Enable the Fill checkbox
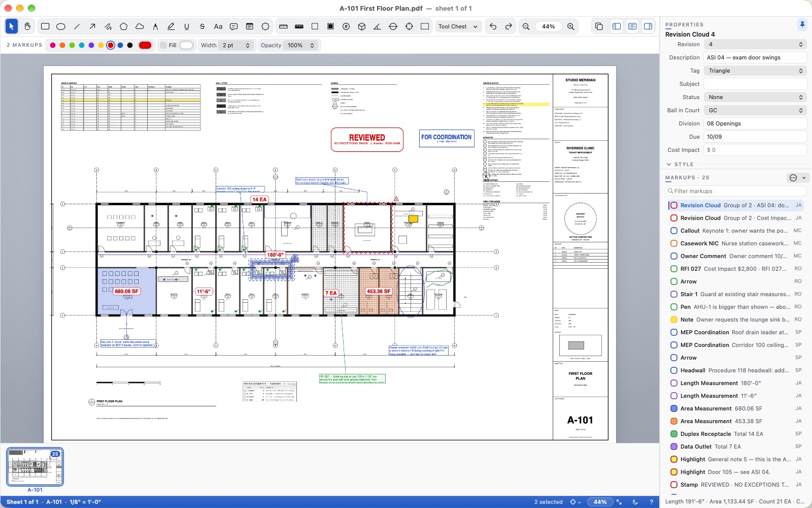 (163, 45)
